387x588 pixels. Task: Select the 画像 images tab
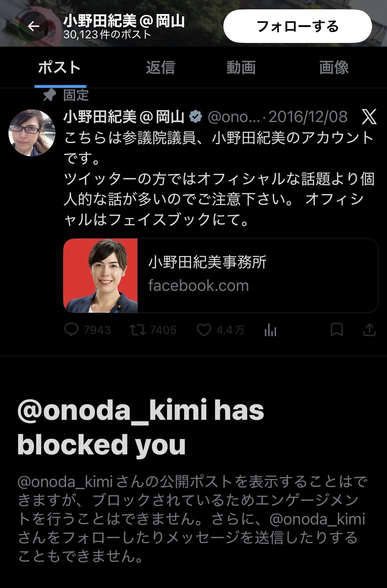click(x=334, y=68)
